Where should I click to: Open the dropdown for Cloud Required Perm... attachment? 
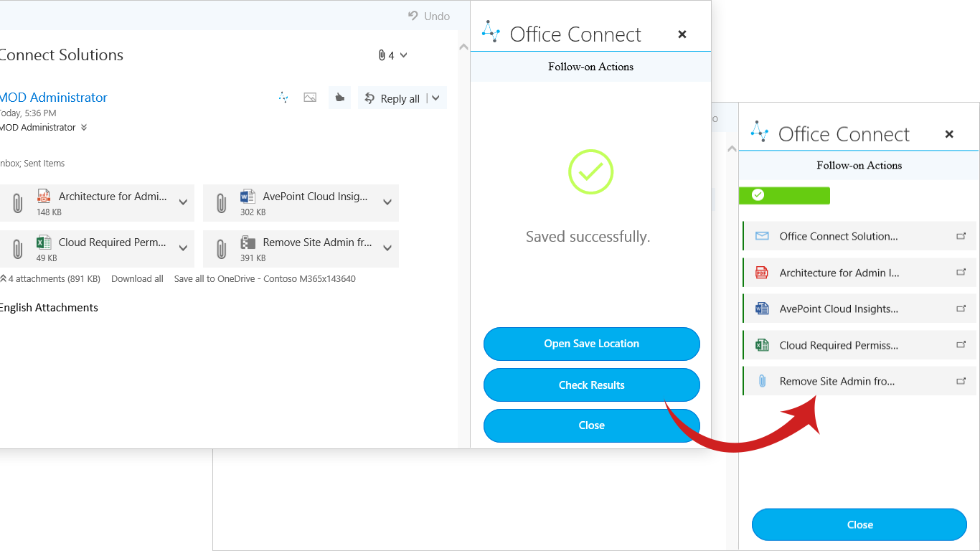(x=183, y=249)
